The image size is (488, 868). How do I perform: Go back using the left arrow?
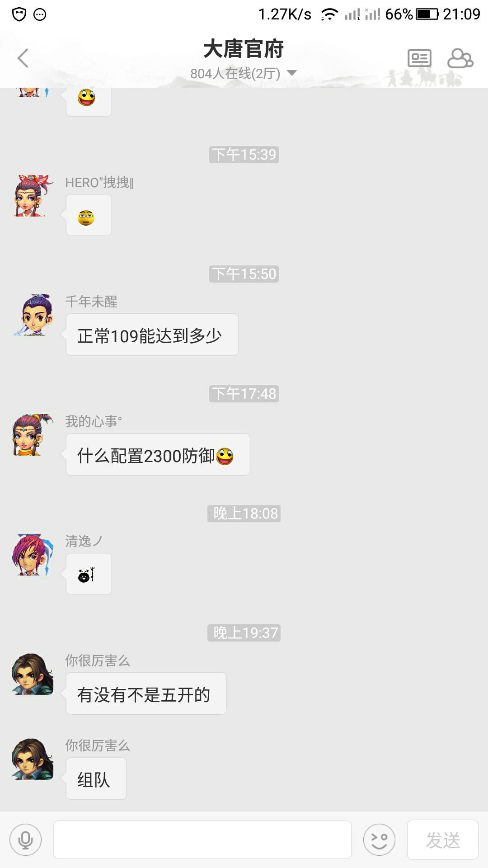click(x=23, y=58)
